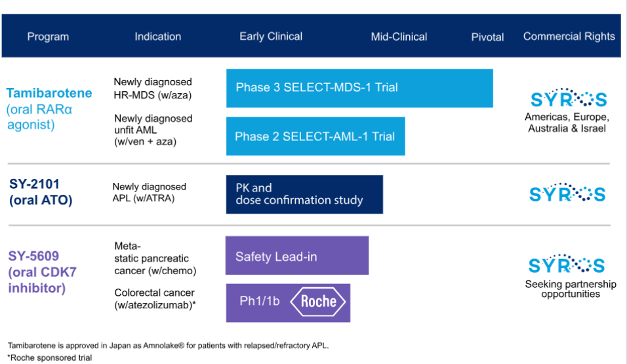Click the Roche sponsored trial footnote
The height and width of the screenshot is (364, 627).
[50, 358]
